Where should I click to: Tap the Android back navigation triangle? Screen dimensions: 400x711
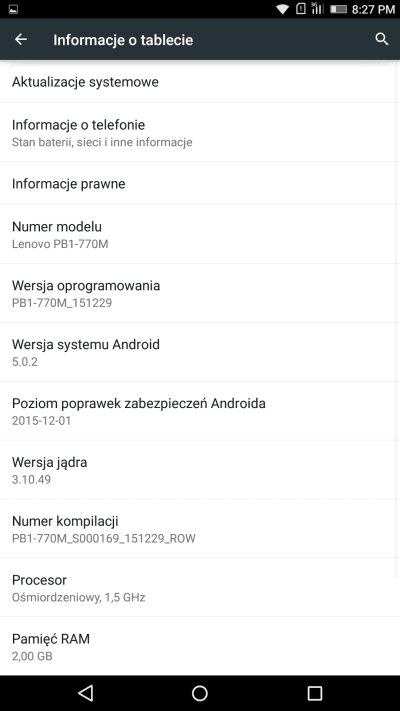click(x=85, y=692)
